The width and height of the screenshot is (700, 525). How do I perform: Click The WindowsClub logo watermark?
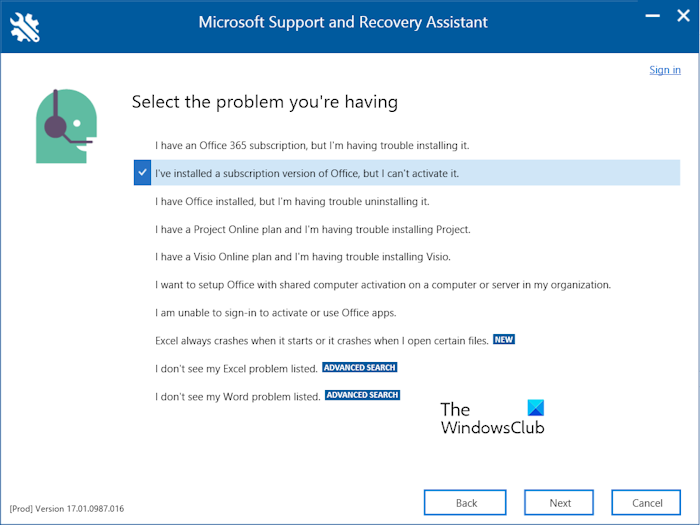pos(493,417)
